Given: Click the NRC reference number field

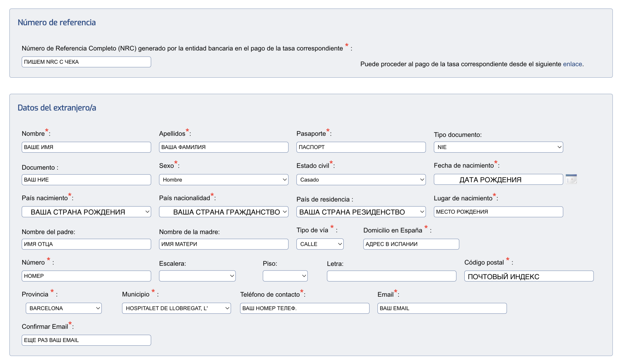Looking at the screenshot, I should [86, 62].
